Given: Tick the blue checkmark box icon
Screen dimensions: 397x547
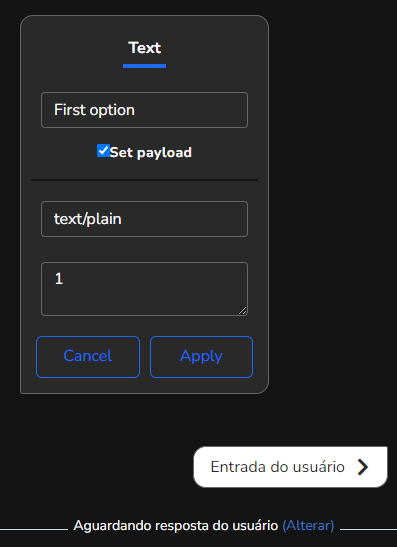Looking at the screenshot, I should (103, 151).
